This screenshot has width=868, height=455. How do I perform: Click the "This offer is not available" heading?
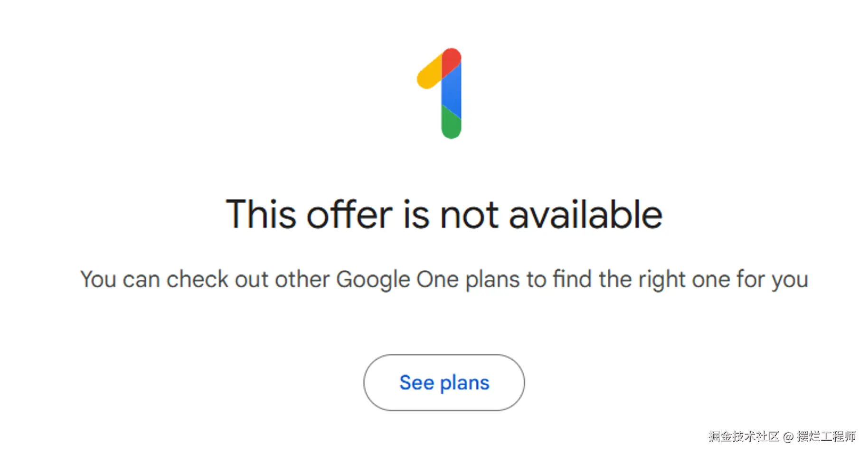pyautogui.click(x=444, y=215)
